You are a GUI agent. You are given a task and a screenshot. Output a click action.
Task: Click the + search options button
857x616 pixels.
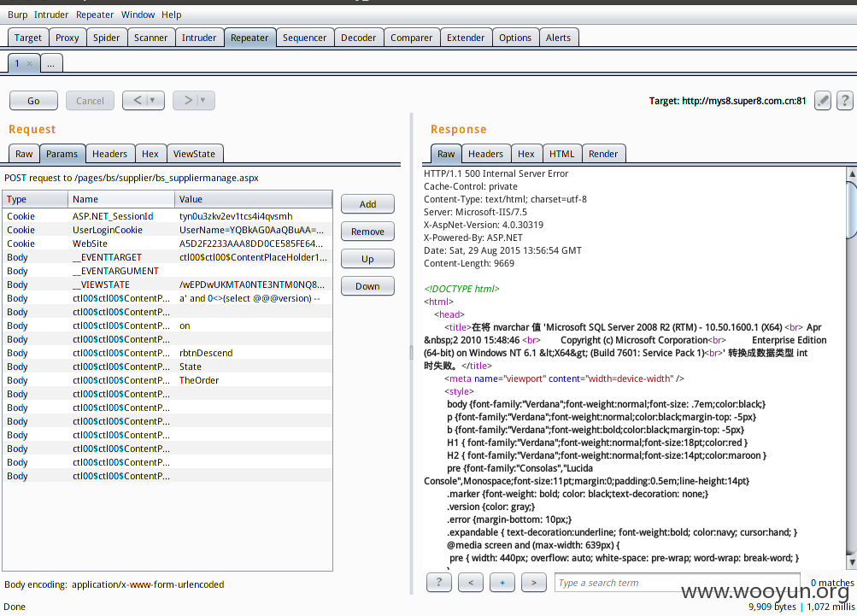[x=502, y=583]
